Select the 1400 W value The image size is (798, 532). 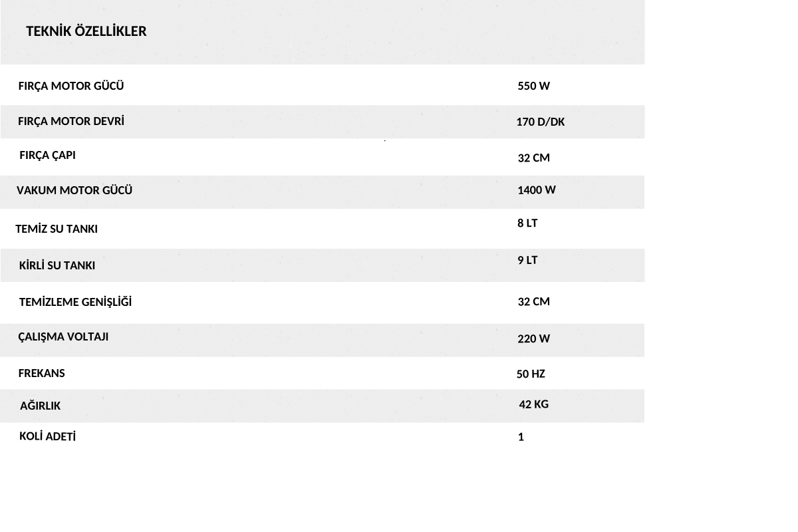tap(537, 190)
